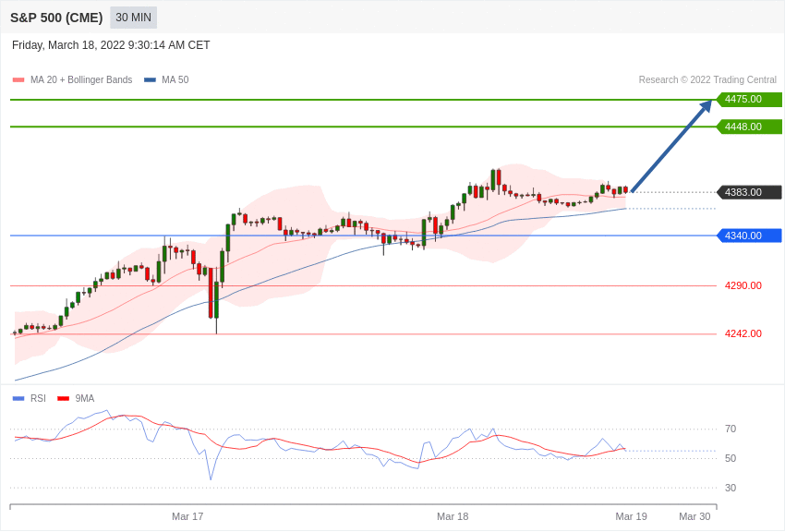Image resolution: width=785 pixels, height=532 pixels.
Task: Click the S&P 500 (CME) title
Action: (x=56, y=18)
